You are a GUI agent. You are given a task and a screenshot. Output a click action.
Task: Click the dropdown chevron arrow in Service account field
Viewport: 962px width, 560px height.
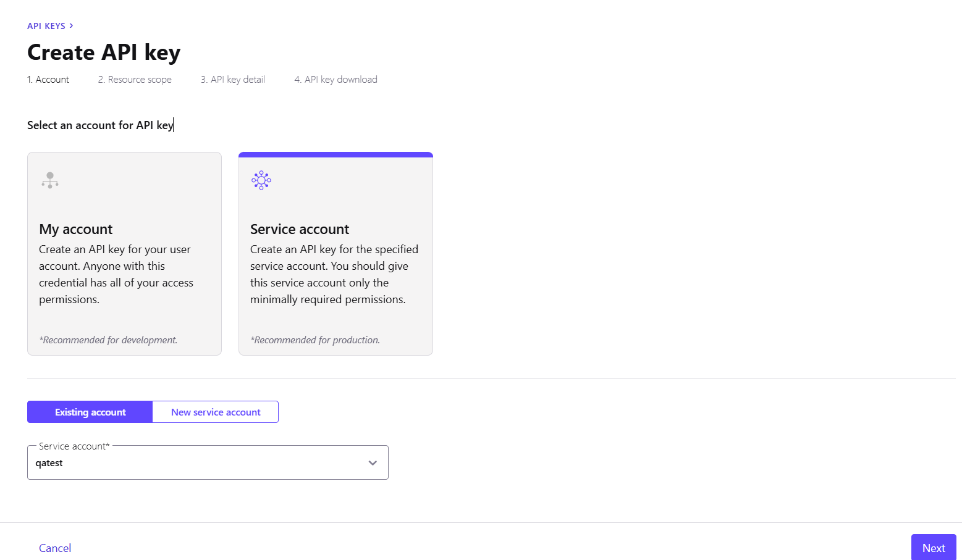pyautogui.click(x=373, y=463)
